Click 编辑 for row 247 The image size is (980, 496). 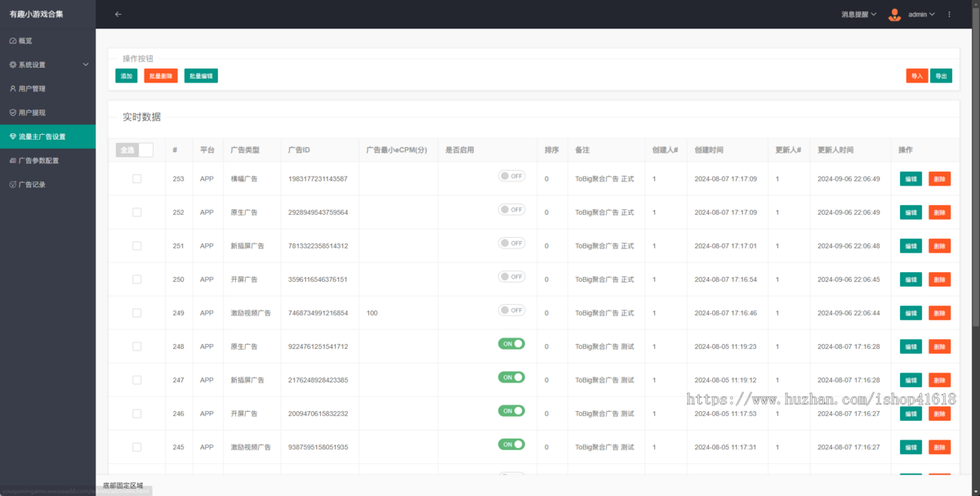click(x=911, y=380)
